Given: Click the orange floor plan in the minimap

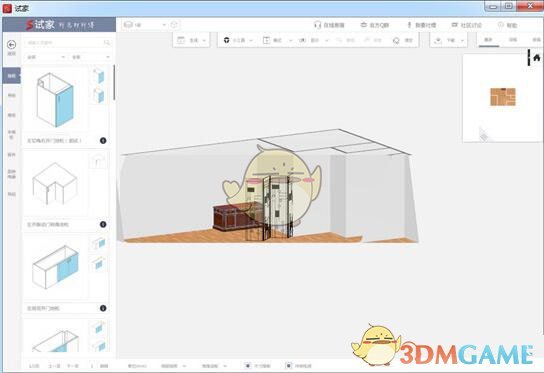Looking at the screenshot, I should [503, 97].
